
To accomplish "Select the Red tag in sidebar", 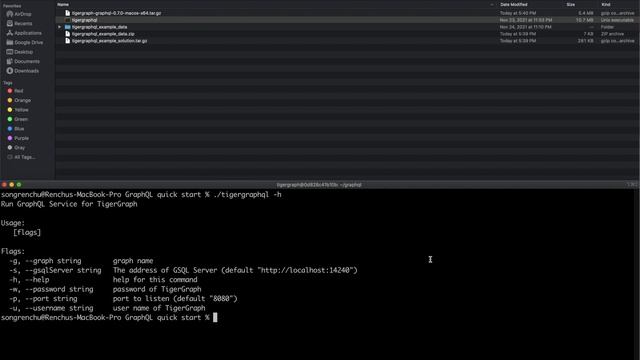I will [x=16, y=91].
